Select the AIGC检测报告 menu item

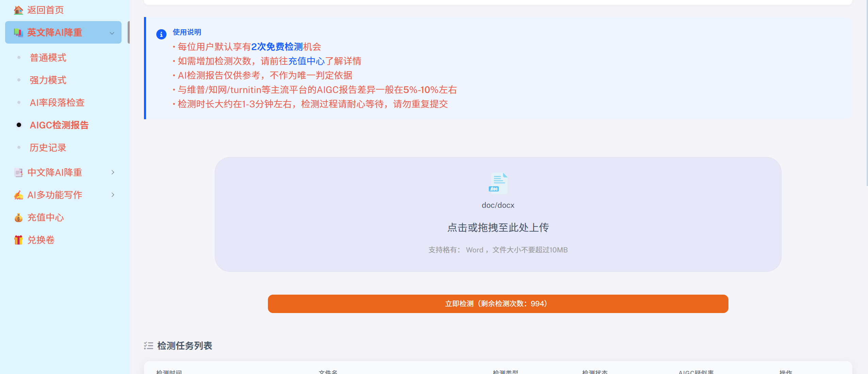pos(59,125)
